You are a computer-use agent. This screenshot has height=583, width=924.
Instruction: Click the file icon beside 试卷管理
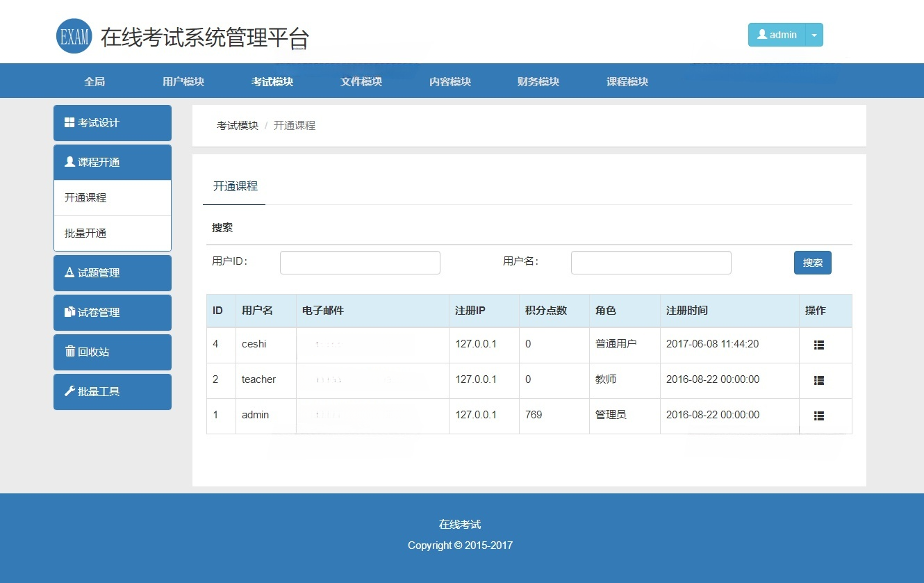click(x=69, y=312)
